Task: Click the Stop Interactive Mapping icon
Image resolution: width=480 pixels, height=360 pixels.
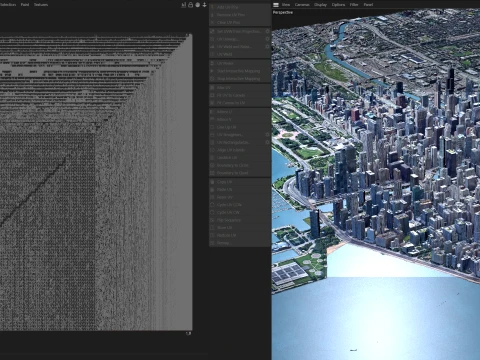Action: point(212,79)
